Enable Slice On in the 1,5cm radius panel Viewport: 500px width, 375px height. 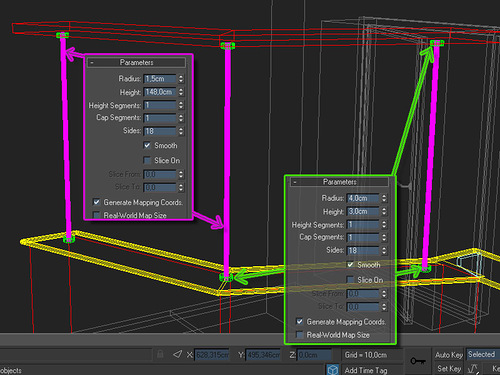pyautogui.click(x=147, y=160)
